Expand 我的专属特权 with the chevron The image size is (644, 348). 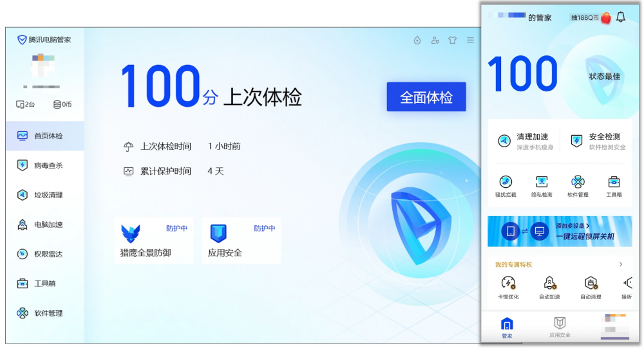621,264
